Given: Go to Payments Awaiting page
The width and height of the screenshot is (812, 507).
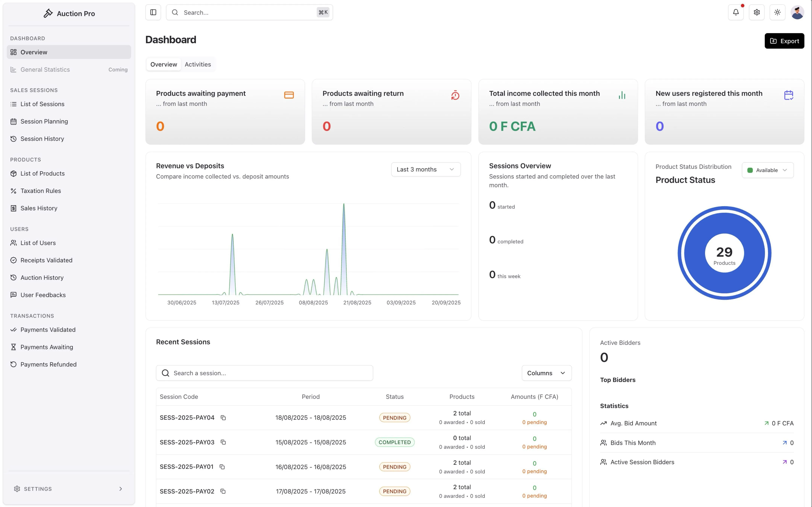Looking at the screenshot, I should pos(47,347).
